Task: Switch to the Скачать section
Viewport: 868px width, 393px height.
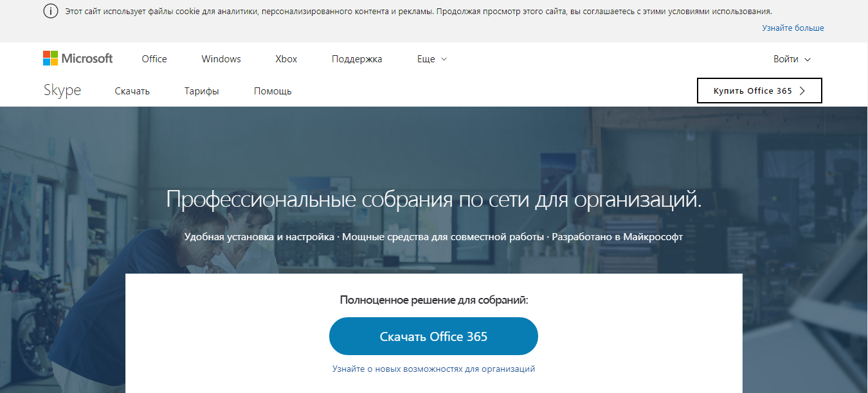Action: [x=131, y=91]
